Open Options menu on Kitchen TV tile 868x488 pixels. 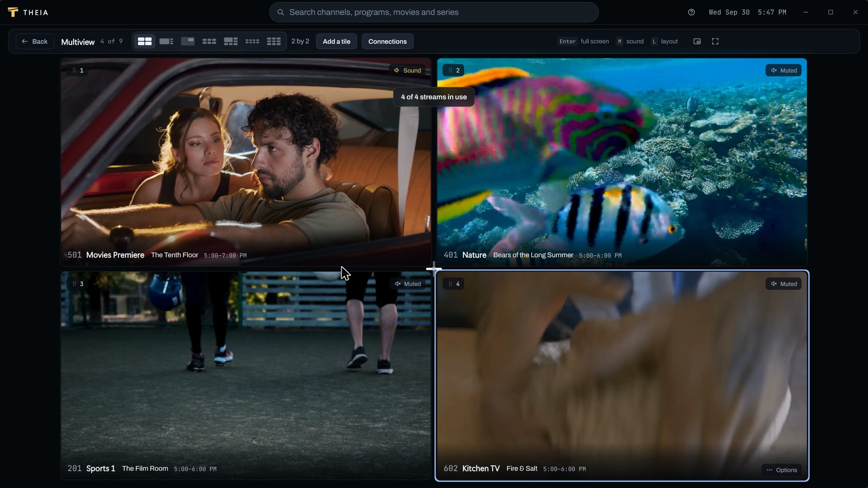[782, 470]
